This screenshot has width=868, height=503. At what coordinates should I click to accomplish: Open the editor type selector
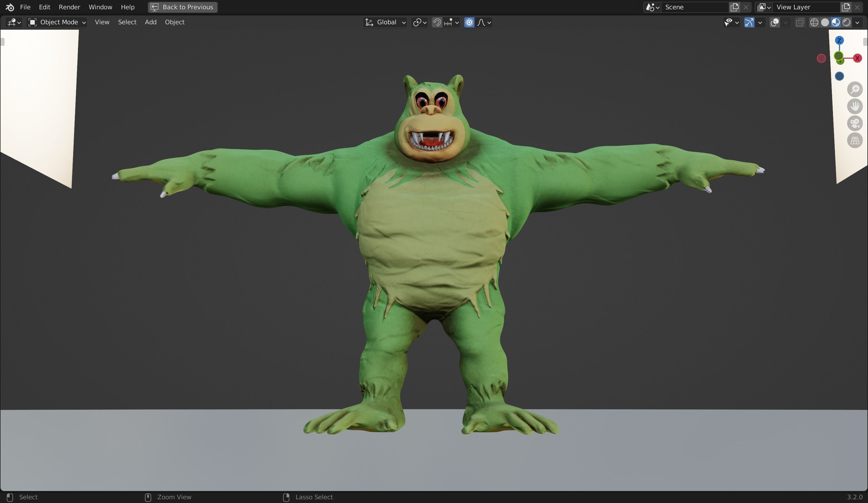14,22
